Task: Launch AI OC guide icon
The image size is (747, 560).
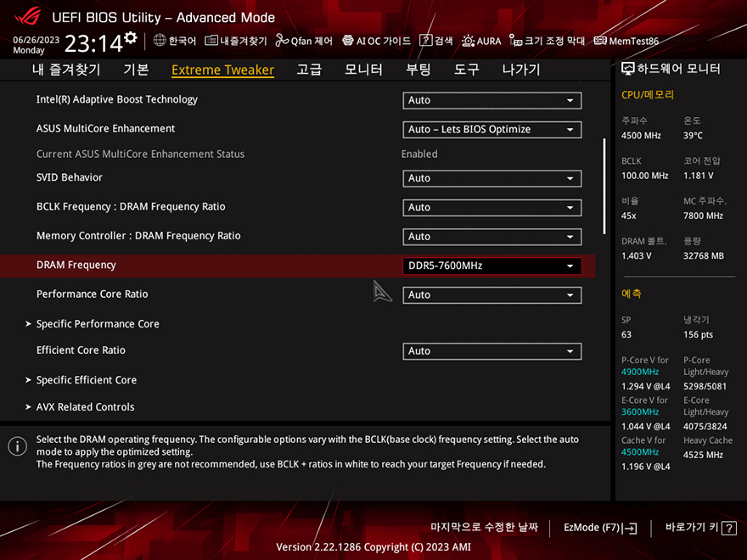Action: [x=348, y=41]
